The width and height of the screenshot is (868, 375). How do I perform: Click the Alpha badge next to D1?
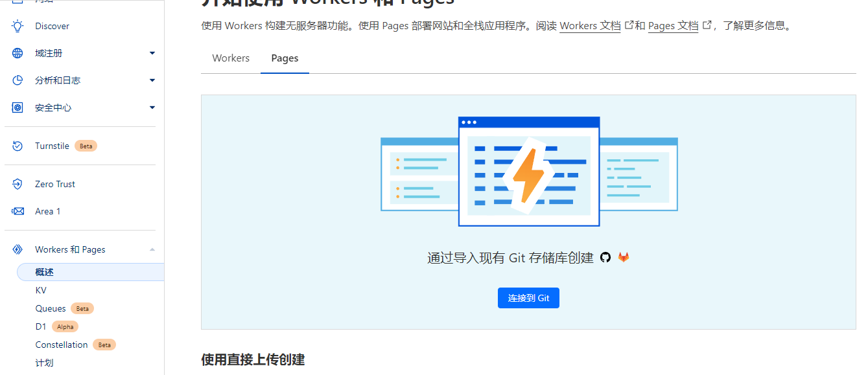click(65, 326)
